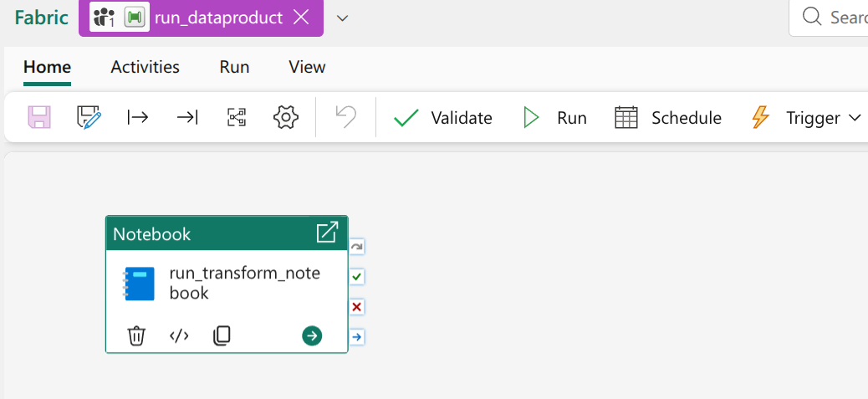Click the Notebook activity header
This screenshot has width=868, height=399.
[x=227, y=233]
